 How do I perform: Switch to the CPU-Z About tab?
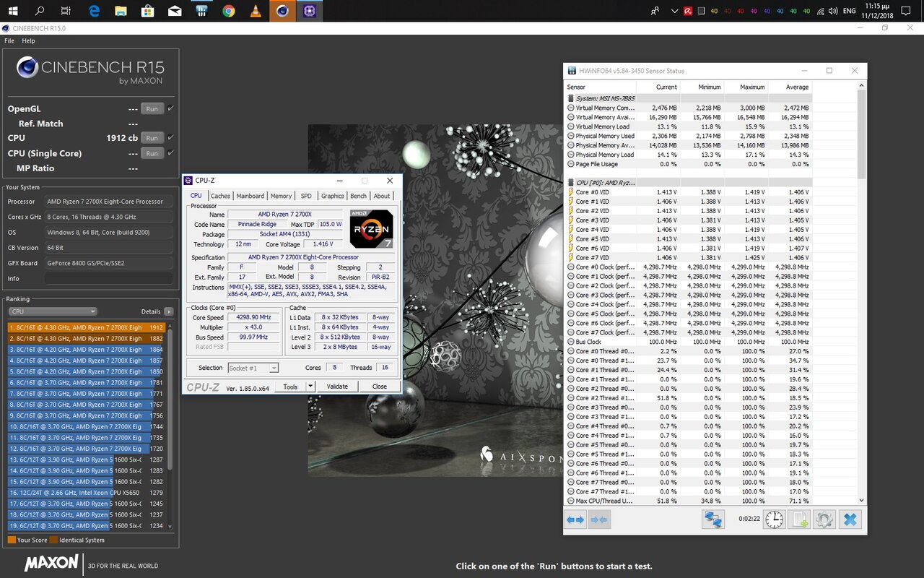point(382,196)
